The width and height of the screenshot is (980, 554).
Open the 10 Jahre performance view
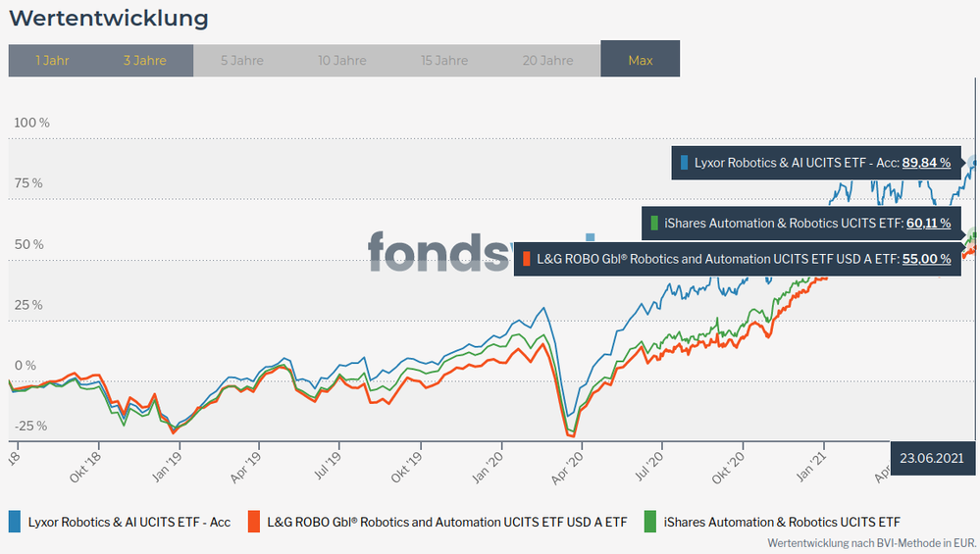tap(341, 60)
